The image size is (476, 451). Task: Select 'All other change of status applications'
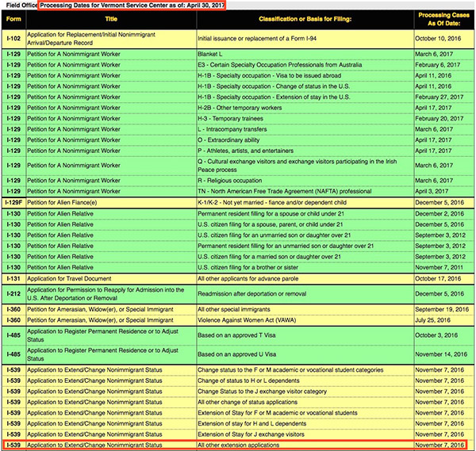[x=248, y=402]
